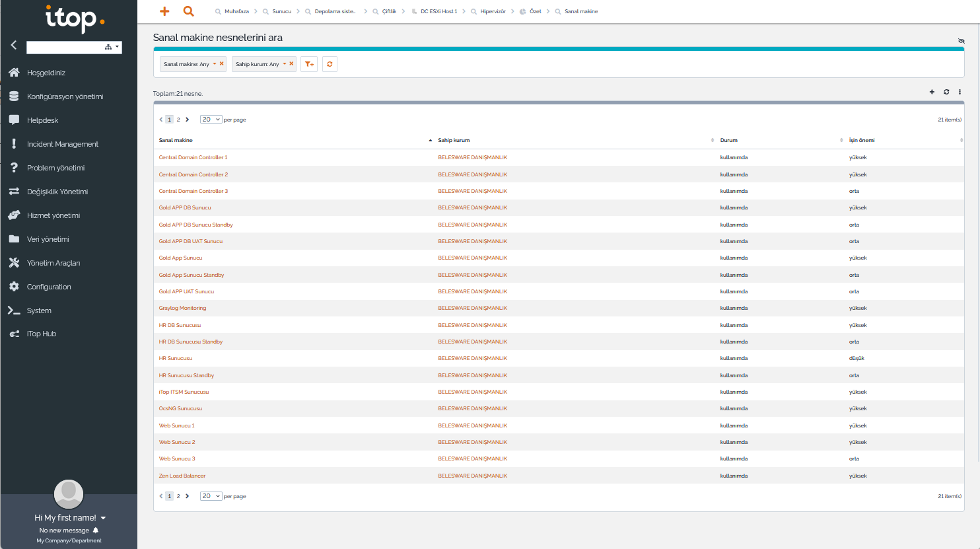The height and width of the screenshot is (549, 980).
Task: Add new object using list plus icon
Action: tap(932, 92)
